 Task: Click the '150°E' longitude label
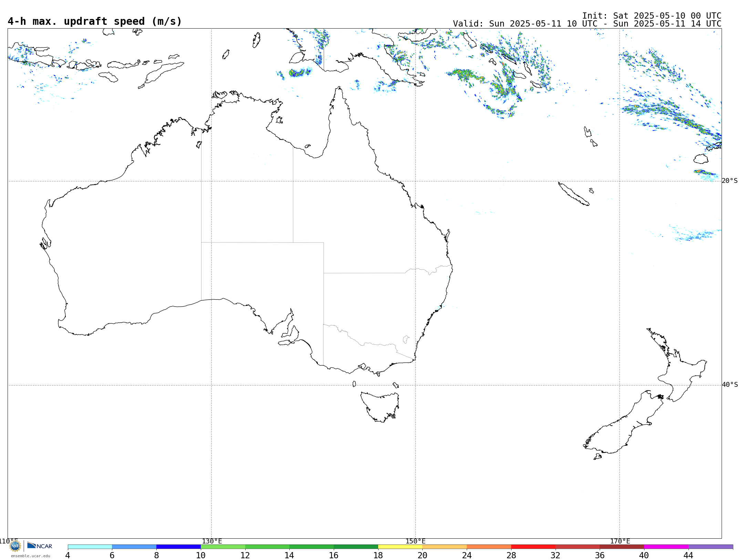tap(415, 541)
